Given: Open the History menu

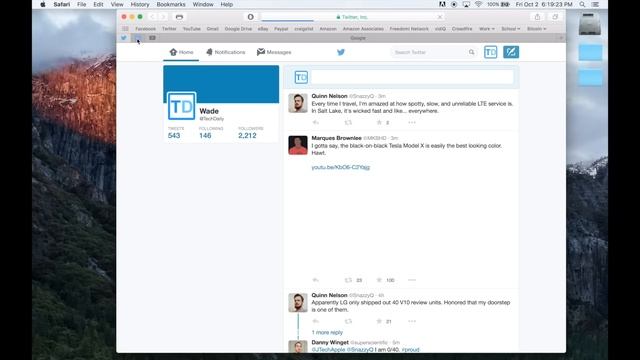Looking at the screenshot, I should (x=140, y=4).
